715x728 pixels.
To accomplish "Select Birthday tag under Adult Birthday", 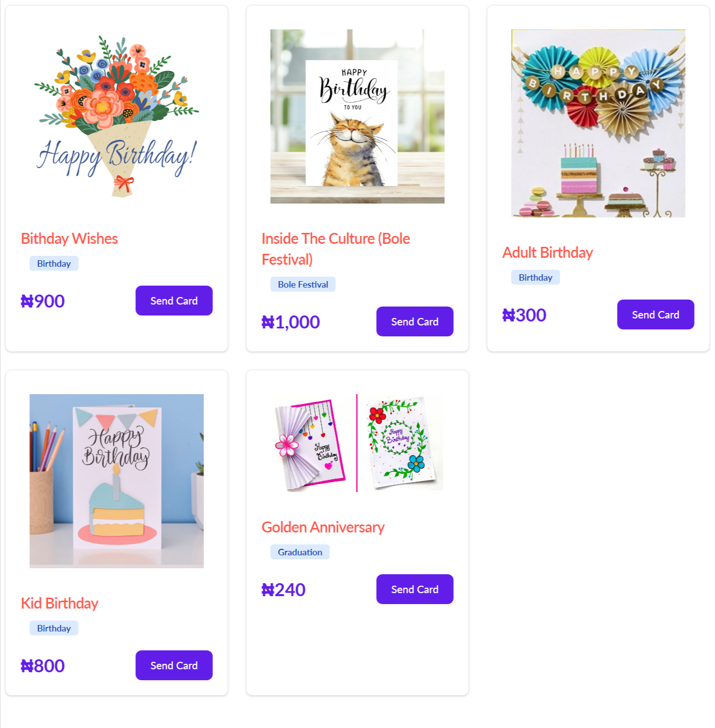I will 535,278.
